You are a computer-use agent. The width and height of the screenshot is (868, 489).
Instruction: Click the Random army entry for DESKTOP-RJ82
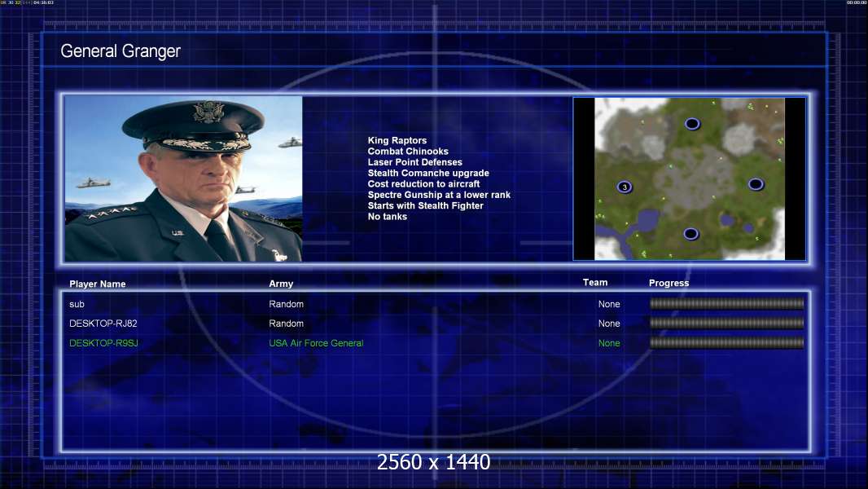[286, 324]
